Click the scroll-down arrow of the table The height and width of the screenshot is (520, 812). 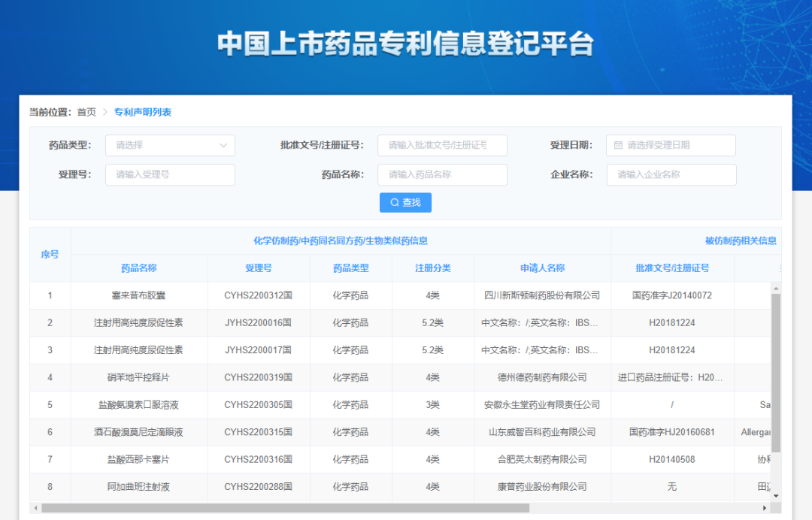776,496
